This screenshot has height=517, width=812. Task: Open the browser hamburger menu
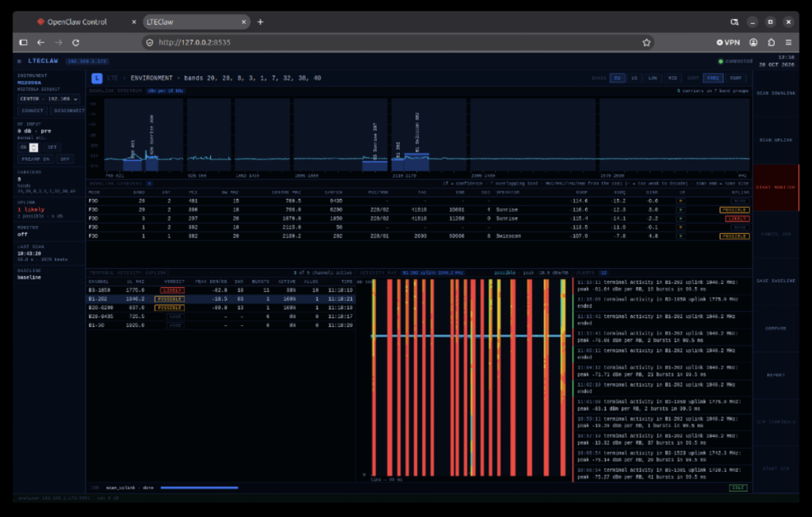coord(788,43)
